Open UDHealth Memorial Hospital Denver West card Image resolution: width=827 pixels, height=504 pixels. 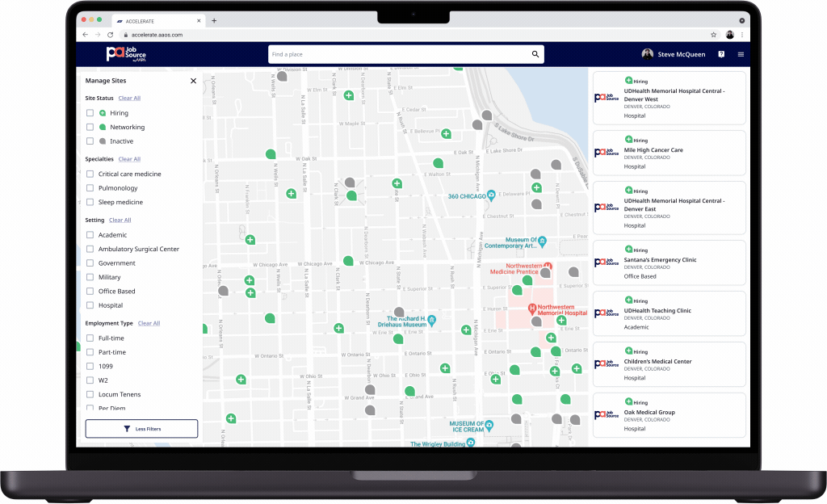pos(669,98)
